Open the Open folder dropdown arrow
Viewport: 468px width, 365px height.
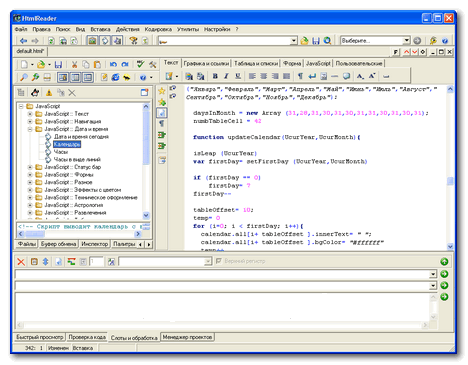pyautogui.click(x=49, y=65)
